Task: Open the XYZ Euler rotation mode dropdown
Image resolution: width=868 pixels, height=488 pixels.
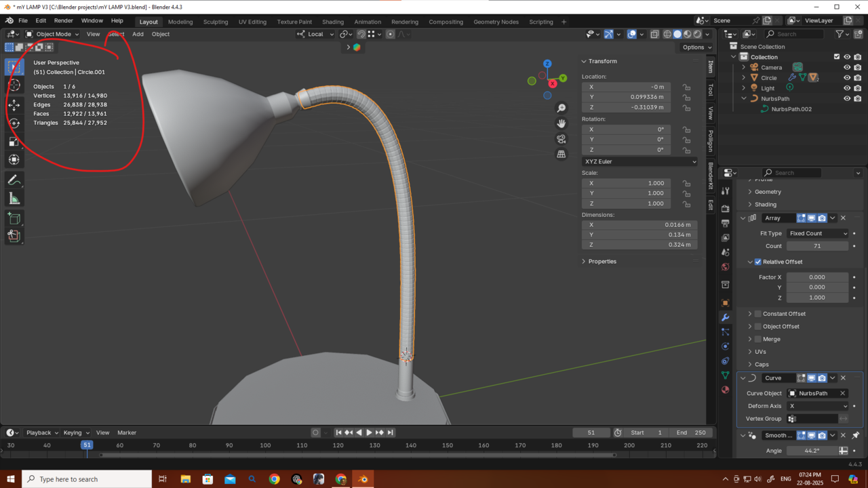Action: click(x=639, y=162)
